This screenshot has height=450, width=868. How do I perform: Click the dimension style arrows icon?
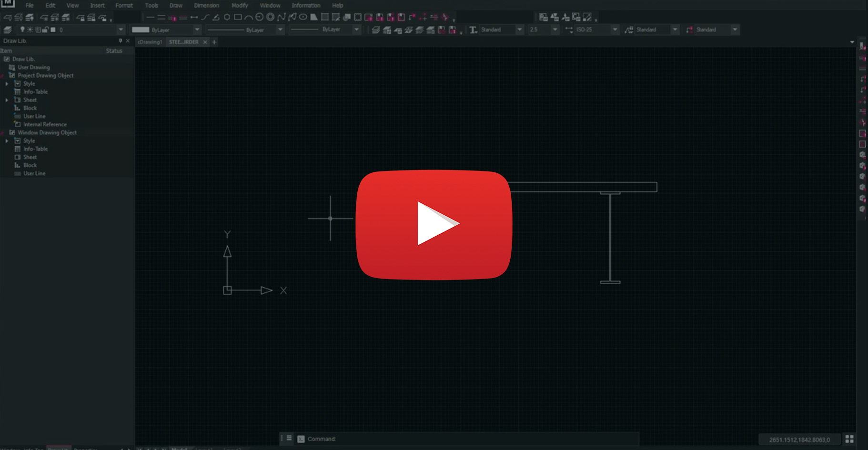coord(569,30)
